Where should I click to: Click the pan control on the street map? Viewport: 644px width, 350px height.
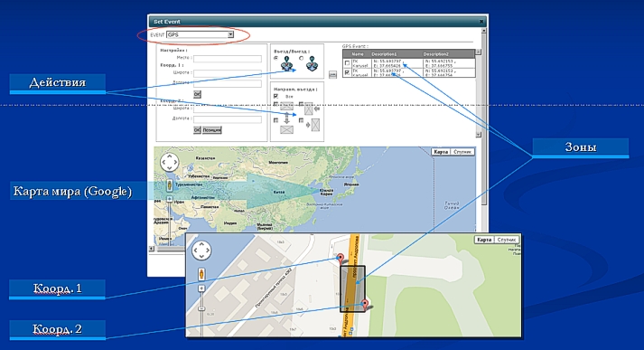201,250
